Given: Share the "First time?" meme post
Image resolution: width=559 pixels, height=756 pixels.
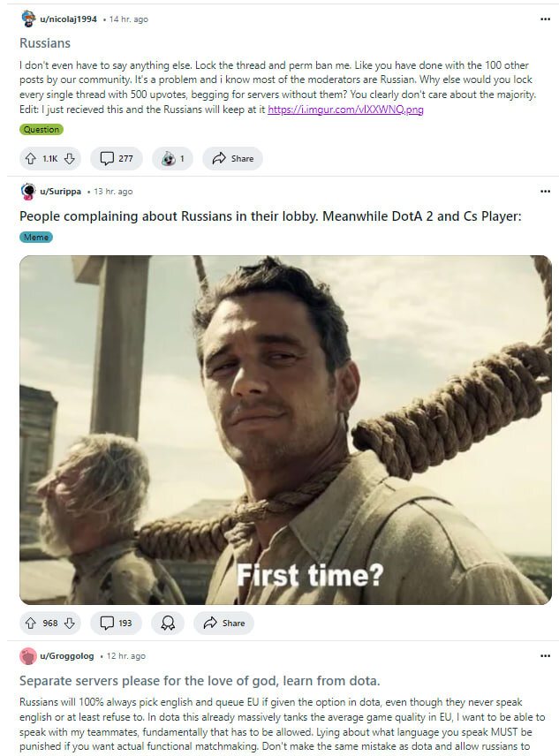Looking at the screenshot, I should click(x=224, y=624).
